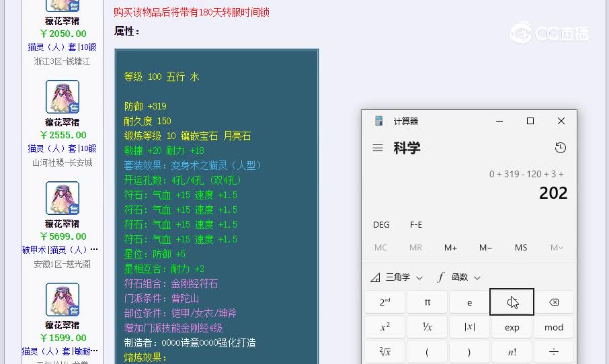Click the 开运孔数 4孔/4孔 line
This screenshot has width=609, height=364.
coord(183,180)
